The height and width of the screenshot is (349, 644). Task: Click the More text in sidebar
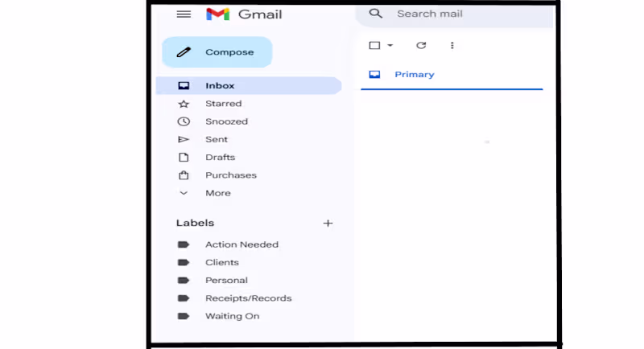pyautogui.click(x=218, y=193)
